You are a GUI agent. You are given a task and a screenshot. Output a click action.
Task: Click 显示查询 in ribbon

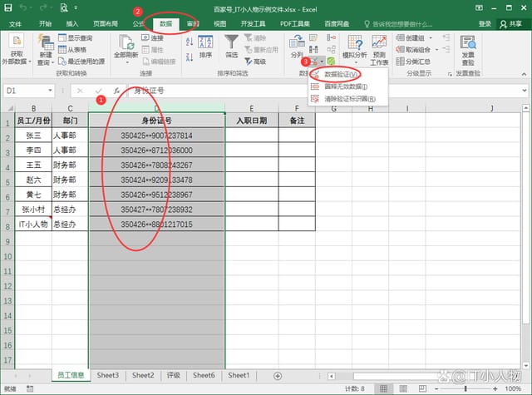pyautogui.click(x=76, y=37)
